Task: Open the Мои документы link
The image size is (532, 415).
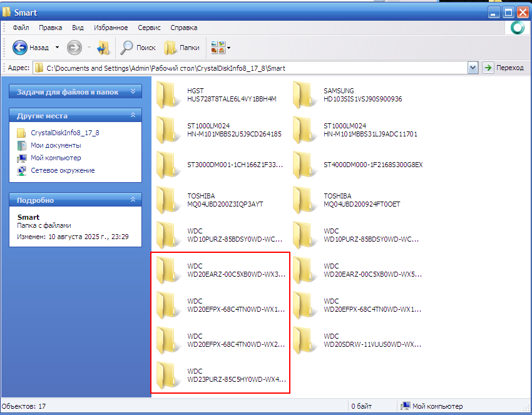Action: tap(56, 145)
